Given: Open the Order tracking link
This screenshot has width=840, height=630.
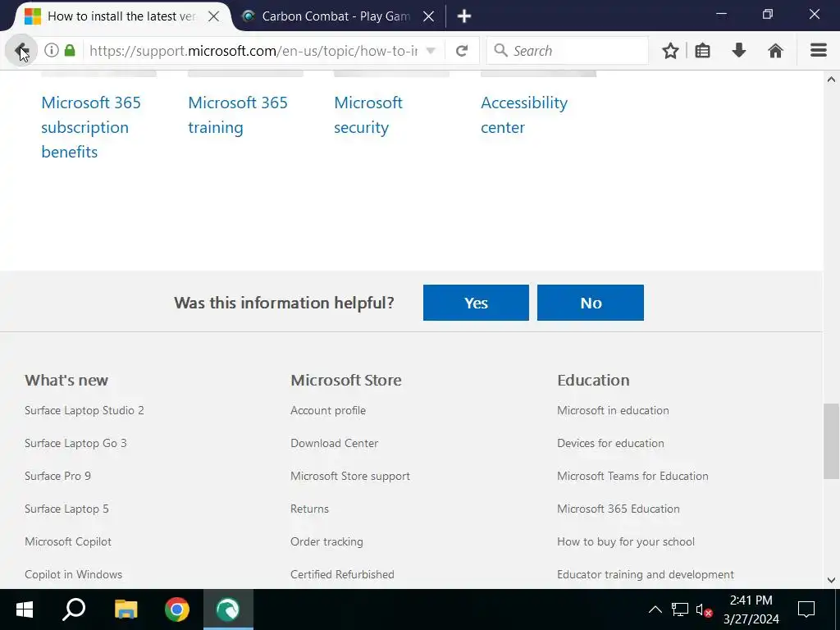Looking at the screenshot, I should click(326, 541).
